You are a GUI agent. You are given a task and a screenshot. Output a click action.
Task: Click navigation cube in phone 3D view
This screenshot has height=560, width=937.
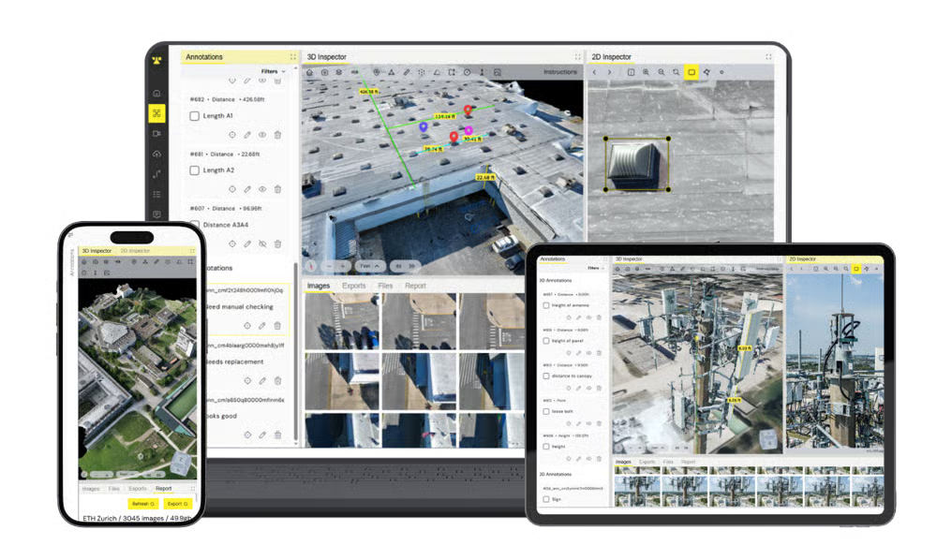point(181,462)
